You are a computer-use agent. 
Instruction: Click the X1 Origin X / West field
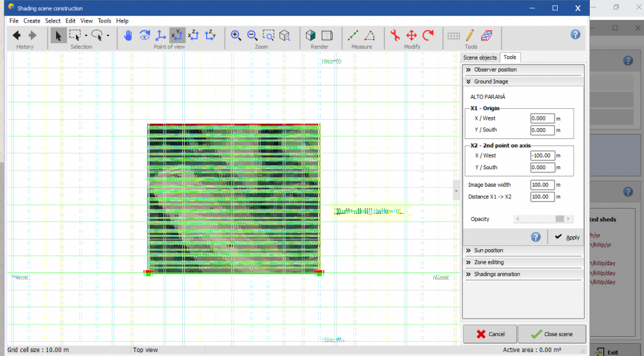(x=542, y=118)
